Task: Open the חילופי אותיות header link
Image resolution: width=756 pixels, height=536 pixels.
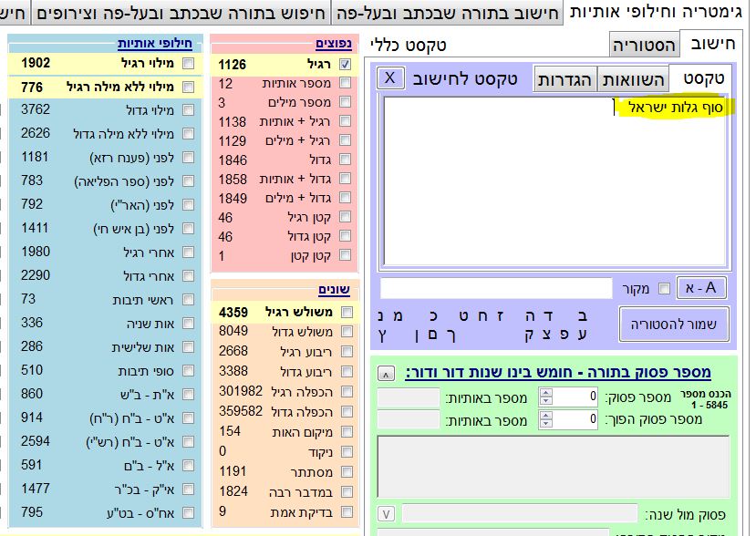Action: tap(155, 43)
